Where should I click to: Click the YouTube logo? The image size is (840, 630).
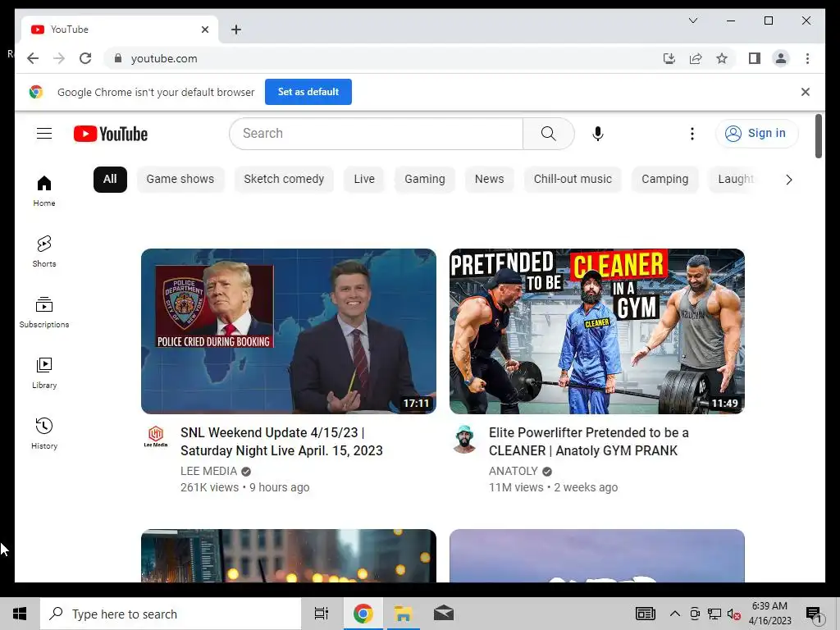[111, 134]
